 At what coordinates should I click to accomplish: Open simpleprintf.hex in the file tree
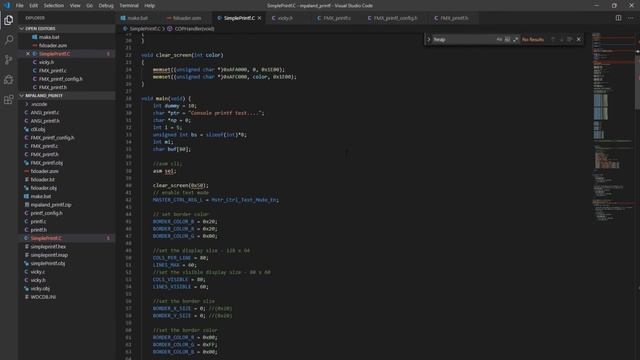pyautogui.click(x=48, y=247)
